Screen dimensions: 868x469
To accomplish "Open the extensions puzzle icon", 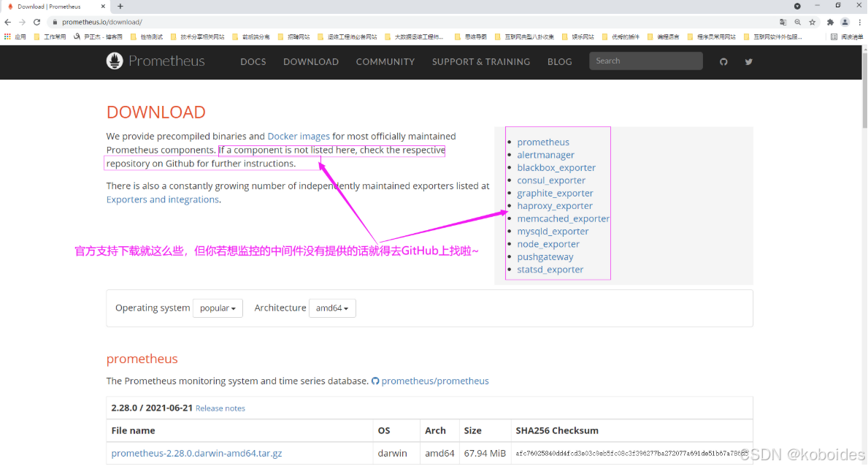I will click(x=830, y=22).
